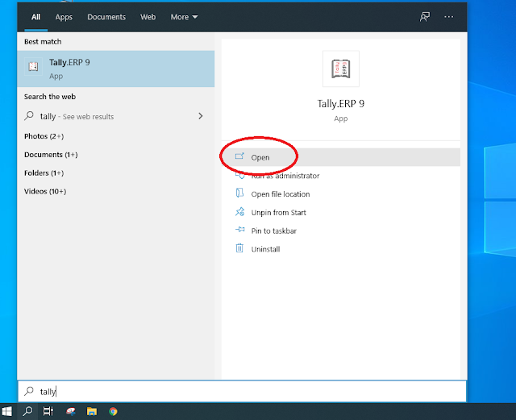The height and width of the screenshot is (420, 516).
Task: Launch Google Chrome from the taskbar
Action: pyautogui.click(x=113, y=411)
